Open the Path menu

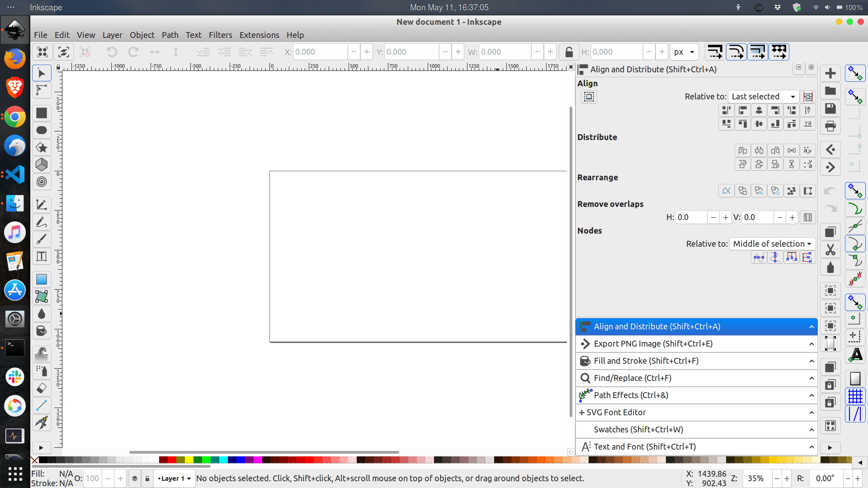170,35
